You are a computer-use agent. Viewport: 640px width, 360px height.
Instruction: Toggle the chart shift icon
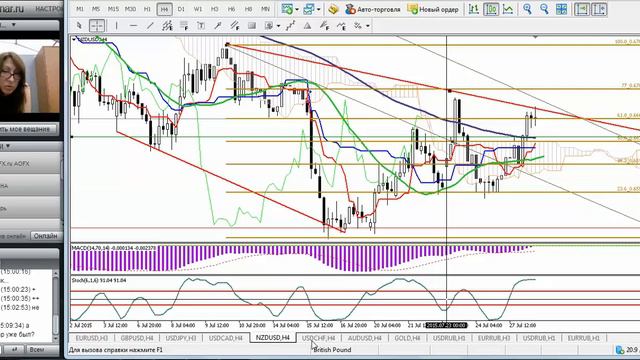tap(599, 9)
